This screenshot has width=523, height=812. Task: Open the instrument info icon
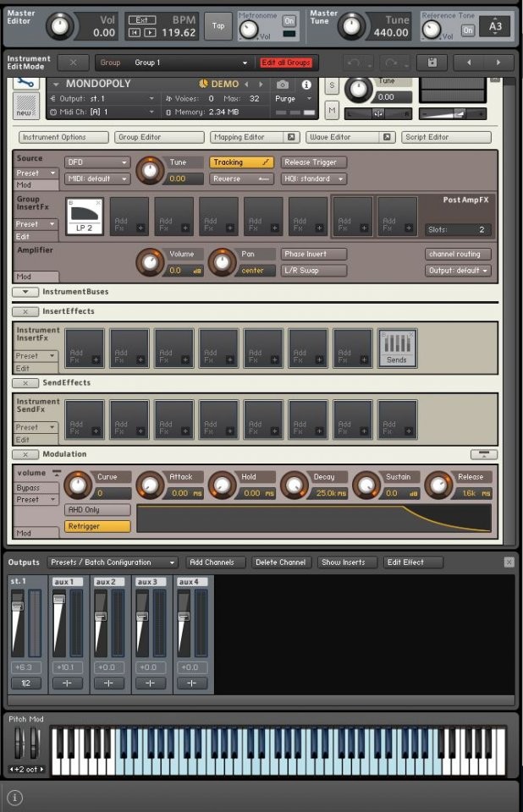[306, 85]
